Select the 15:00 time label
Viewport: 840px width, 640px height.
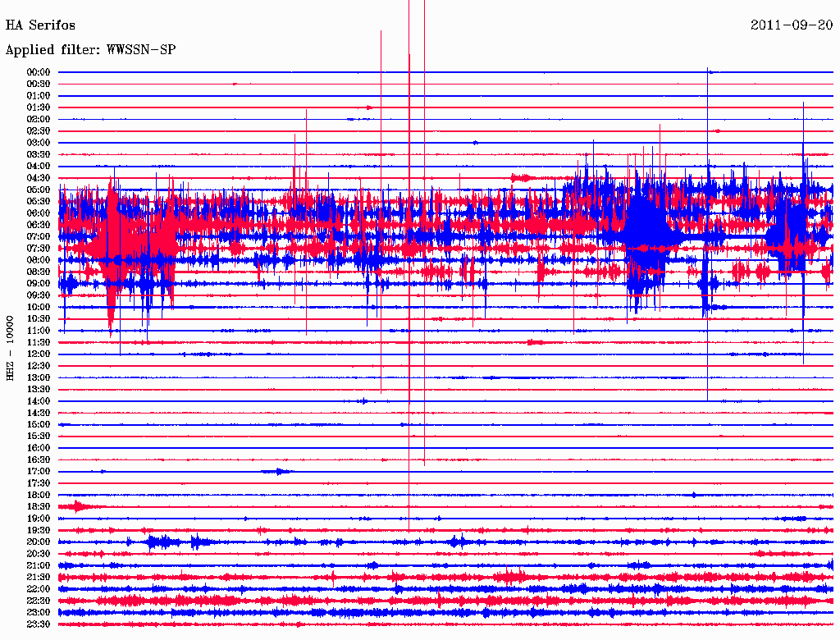click(39, 424)
